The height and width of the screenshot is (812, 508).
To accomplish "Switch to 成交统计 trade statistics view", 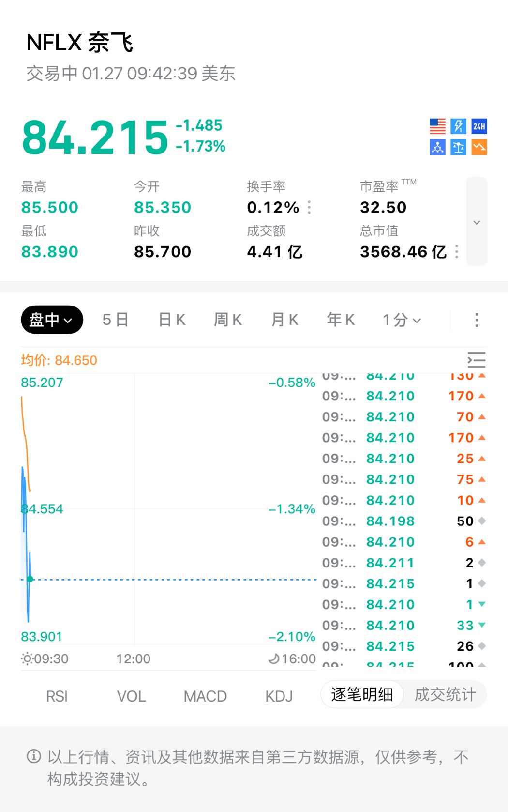I will 445,695.
